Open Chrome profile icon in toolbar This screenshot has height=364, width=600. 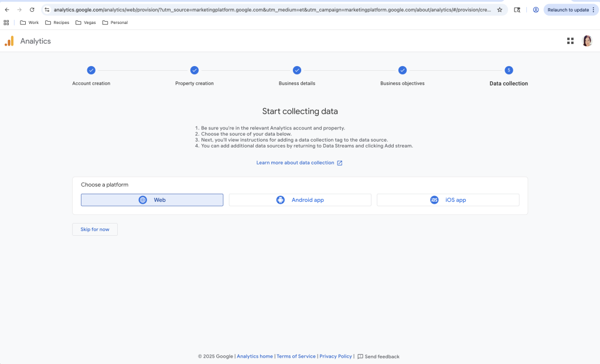pos(536,10)
